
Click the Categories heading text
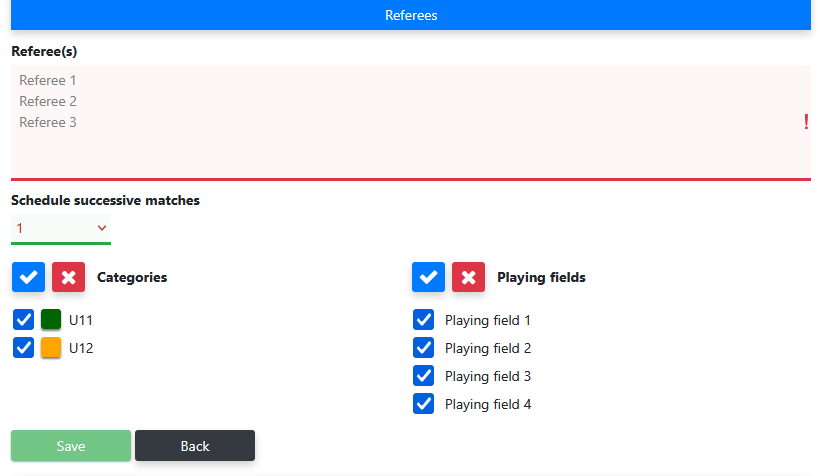pyautogui.click(x=132, y=277)
